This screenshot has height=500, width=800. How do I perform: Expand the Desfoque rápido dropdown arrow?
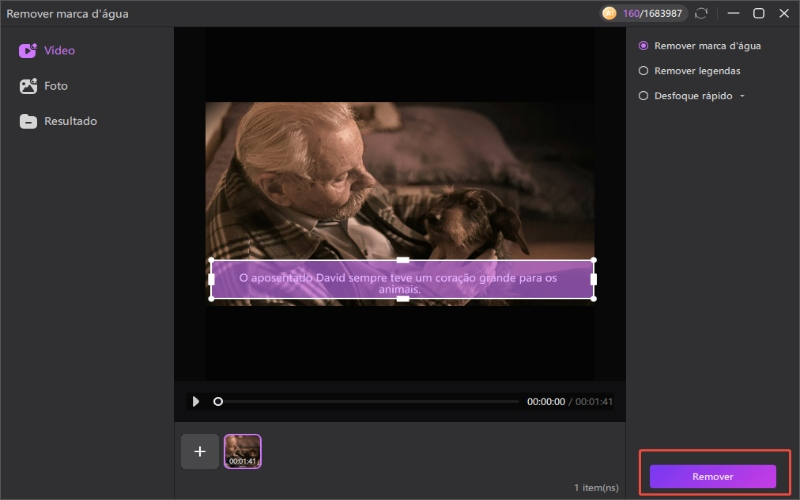742,96
